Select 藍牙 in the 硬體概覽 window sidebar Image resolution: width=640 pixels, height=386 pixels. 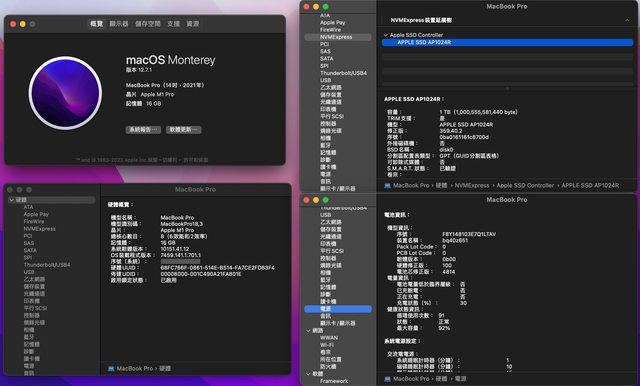tap(29, 337)
